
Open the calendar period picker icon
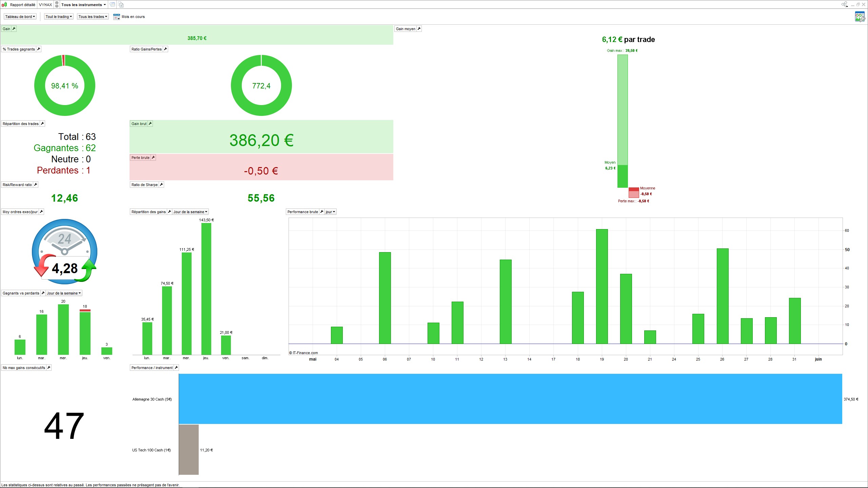pos(116,17)
